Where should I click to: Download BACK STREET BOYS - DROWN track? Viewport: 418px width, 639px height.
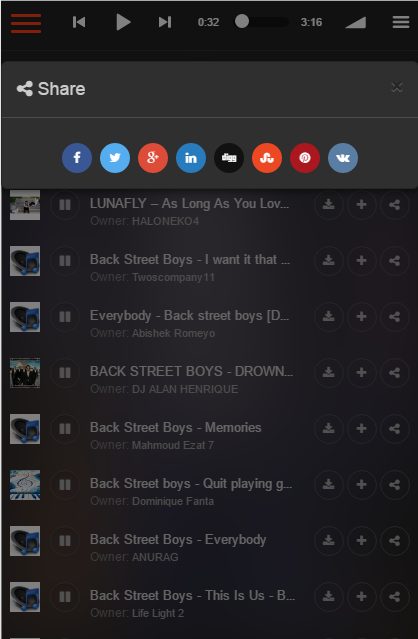tap(329, 372)
